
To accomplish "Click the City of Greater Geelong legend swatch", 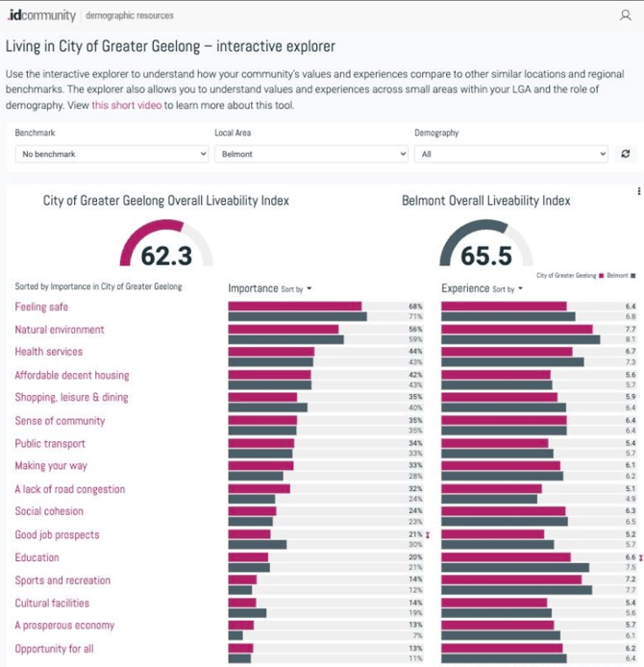I will point(601,276).
